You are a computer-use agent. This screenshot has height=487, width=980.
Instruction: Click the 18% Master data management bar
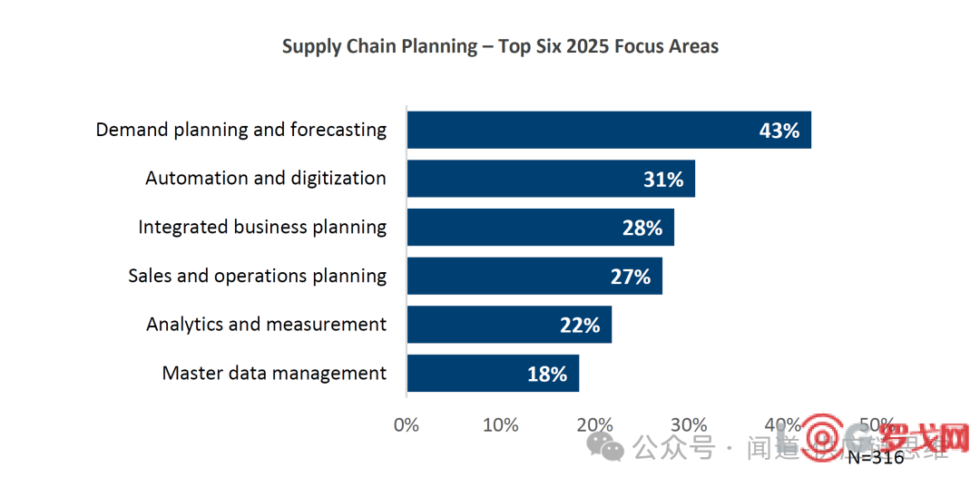coord(493,374)
